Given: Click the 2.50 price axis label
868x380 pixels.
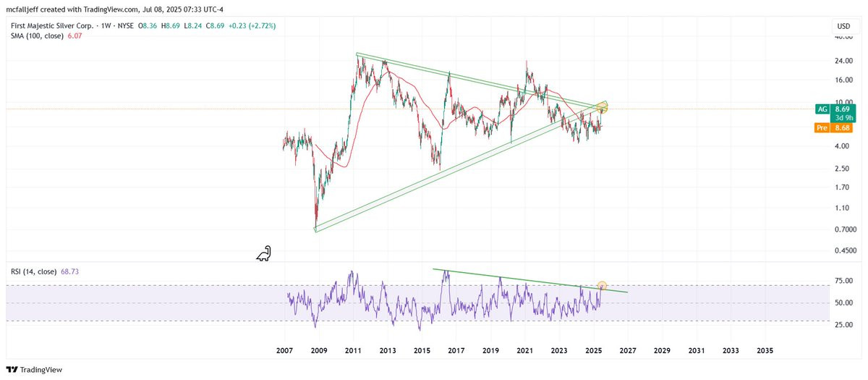Looking at the screenshot, I should tap(842, 169).
